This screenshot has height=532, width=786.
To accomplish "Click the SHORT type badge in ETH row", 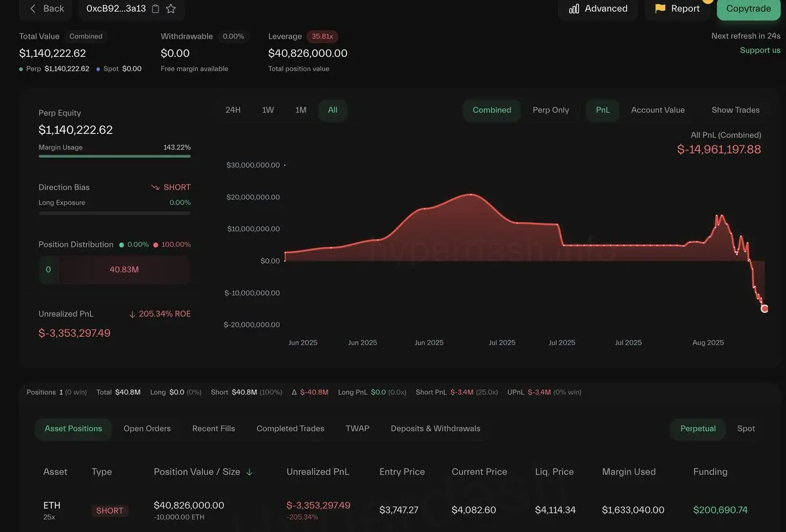I will pyautogui.click(x=109, y=510).
